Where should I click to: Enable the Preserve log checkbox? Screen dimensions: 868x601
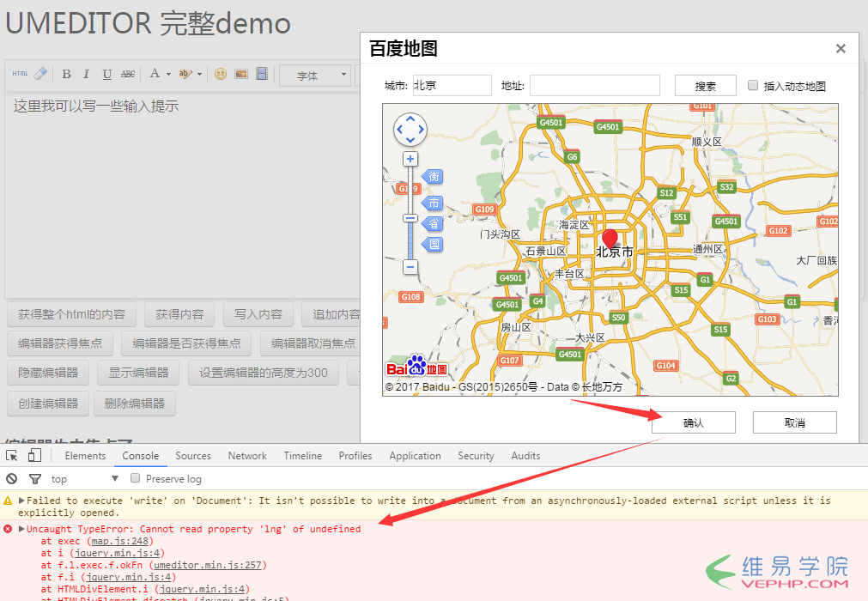point(135,477)
